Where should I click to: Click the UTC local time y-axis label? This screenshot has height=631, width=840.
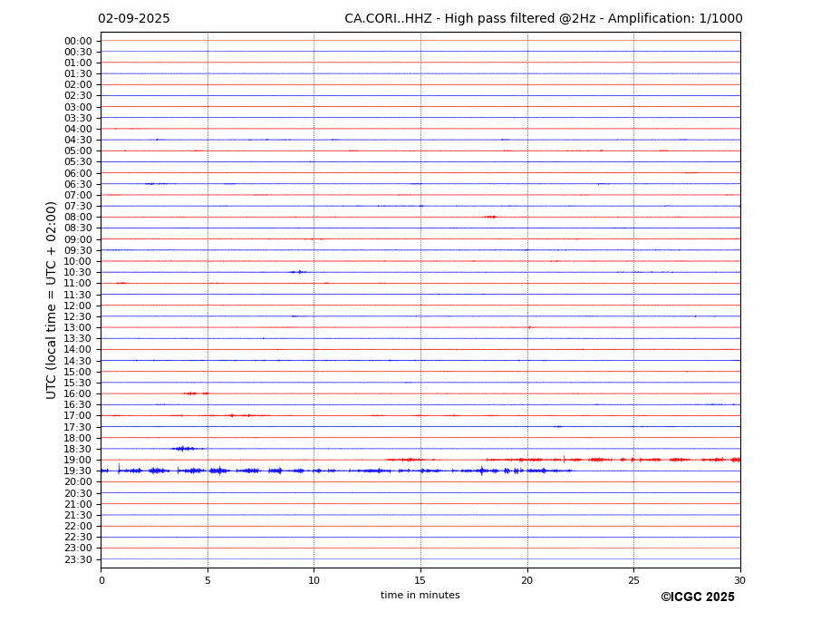tap(51, 300)
